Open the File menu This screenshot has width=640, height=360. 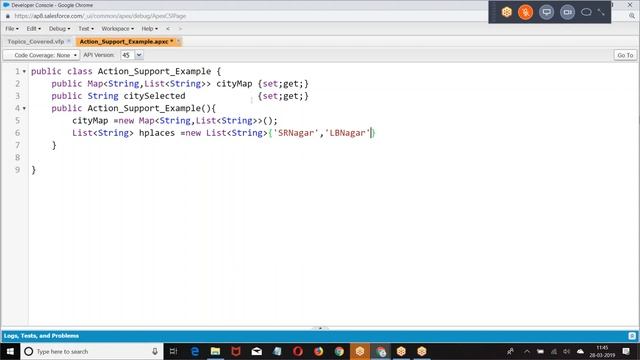coord(12,29)
